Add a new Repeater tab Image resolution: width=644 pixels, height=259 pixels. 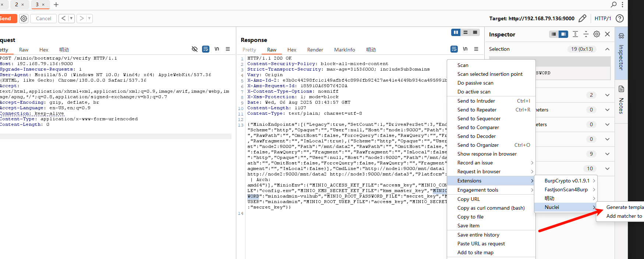56,5
